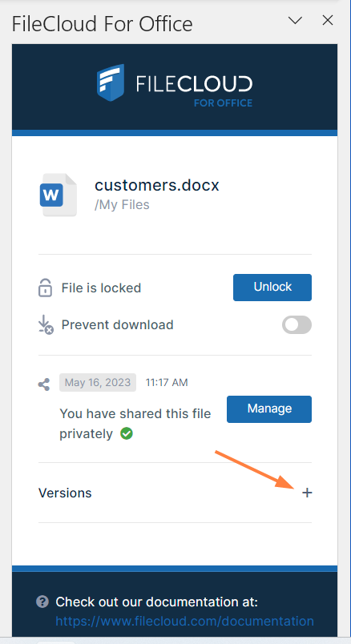Unlock the file with the Unlock button
Image resolution: width=351 pixels, height=644 pixels.
tap(272, 288)
